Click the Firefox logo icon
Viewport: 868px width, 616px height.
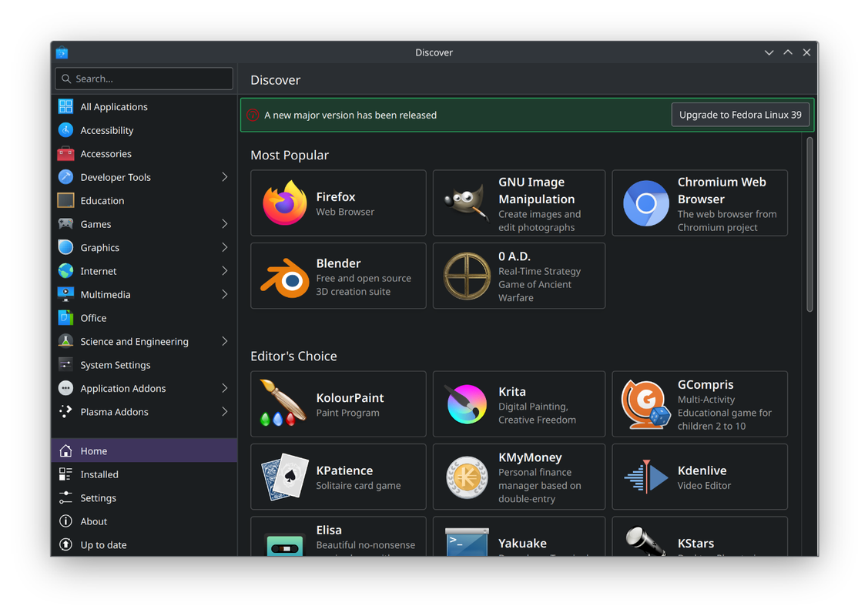point(284,203)
